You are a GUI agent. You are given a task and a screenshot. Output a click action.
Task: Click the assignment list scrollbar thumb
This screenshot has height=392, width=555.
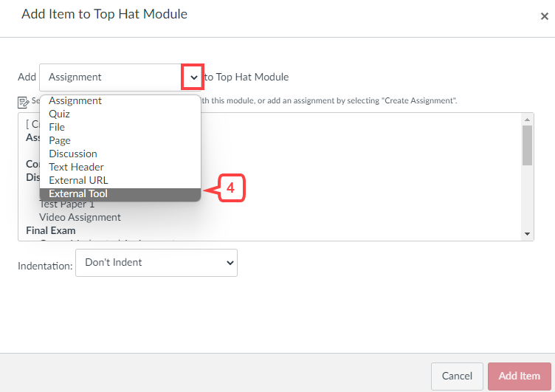point(528,145)
